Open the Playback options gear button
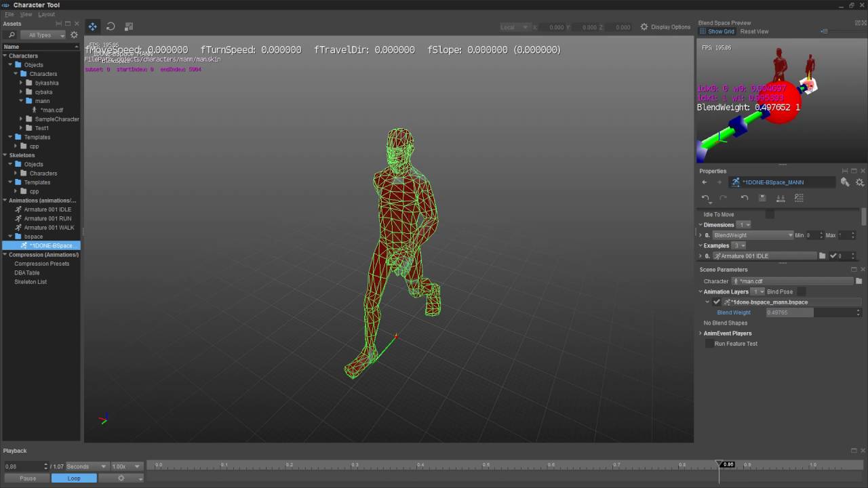 tap(121, 479)
